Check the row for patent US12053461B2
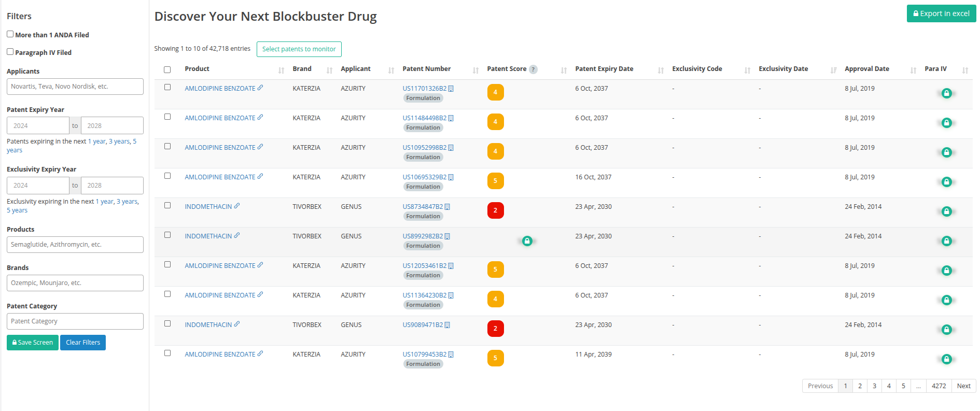980x411 pixels. tap(167, 264)
